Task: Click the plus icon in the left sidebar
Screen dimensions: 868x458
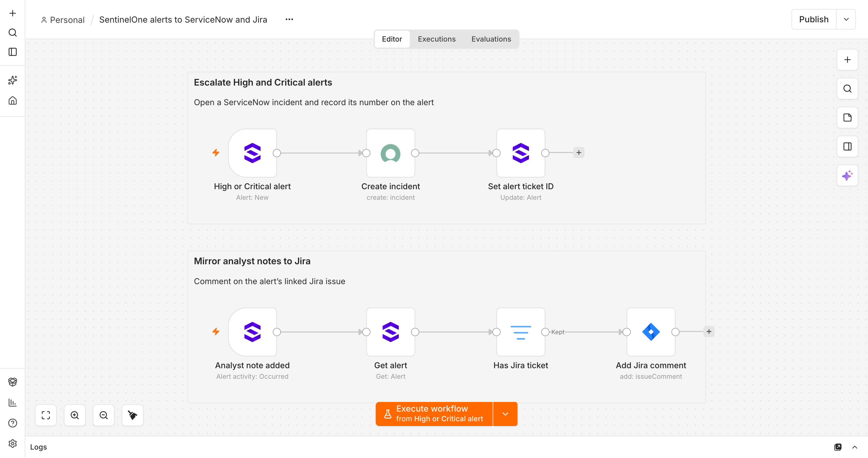Action: (x=12, y=13)
